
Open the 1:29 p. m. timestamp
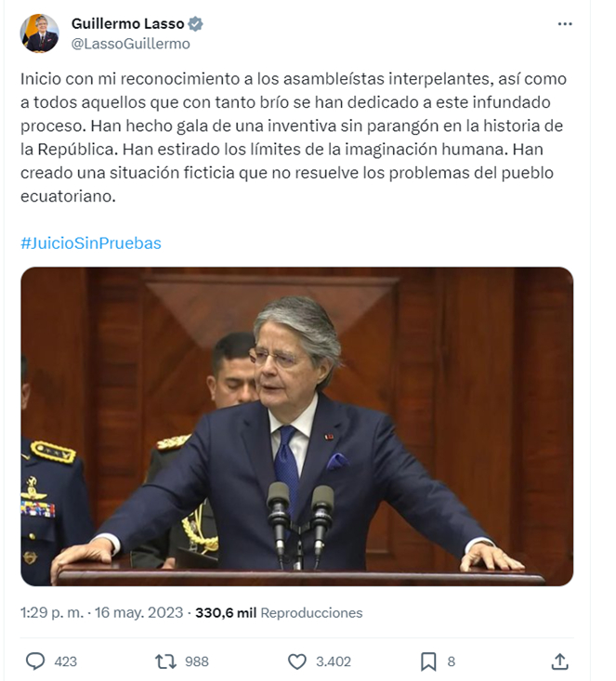point(52,613)
